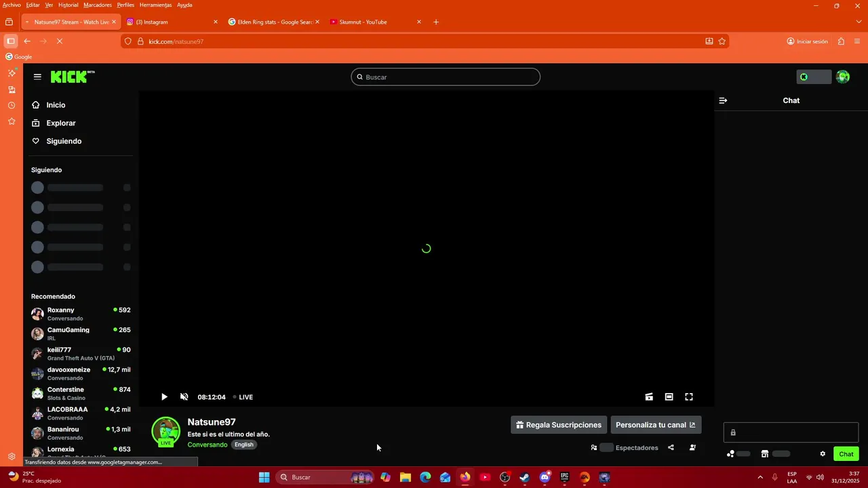The image size is (868, 488).
Task: Click the chat message input field
Action: click(791, 432)
